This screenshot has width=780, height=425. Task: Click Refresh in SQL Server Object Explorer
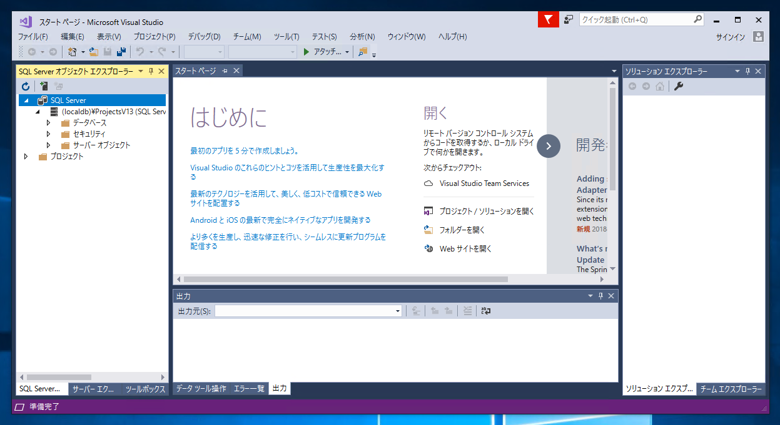pyautogui.click(x=26, y=87)
